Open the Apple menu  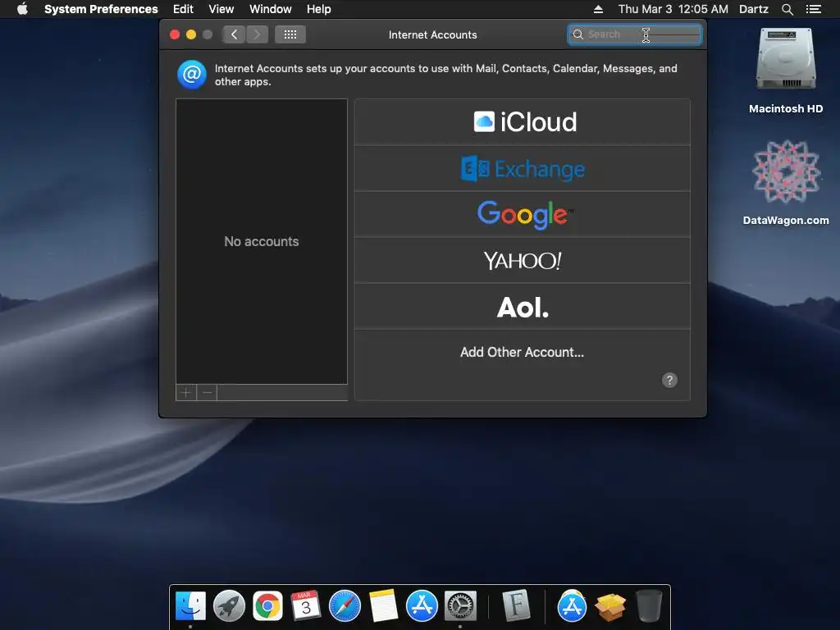point(22,9)
